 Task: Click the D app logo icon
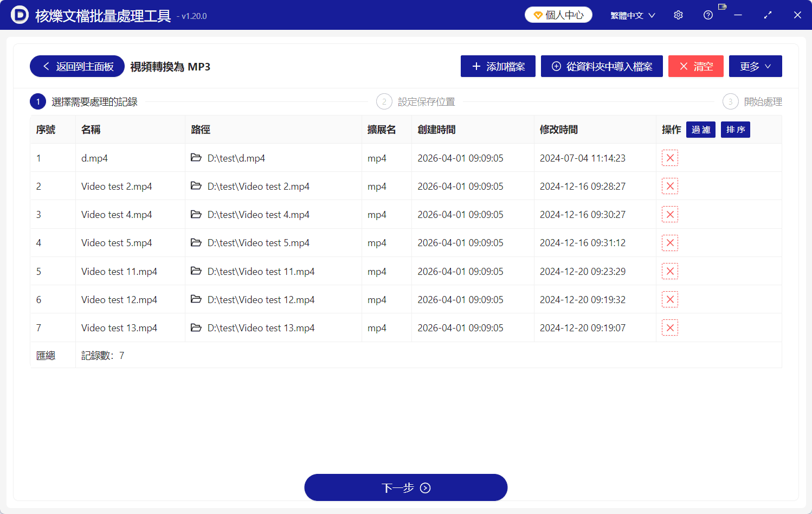click(18, 15)
